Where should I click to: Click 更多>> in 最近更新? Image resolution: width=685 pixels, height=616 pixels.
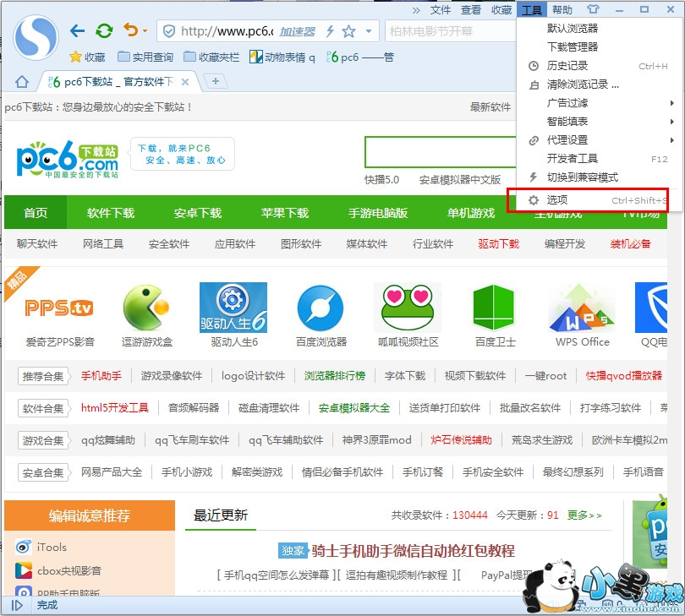point(584,515)
